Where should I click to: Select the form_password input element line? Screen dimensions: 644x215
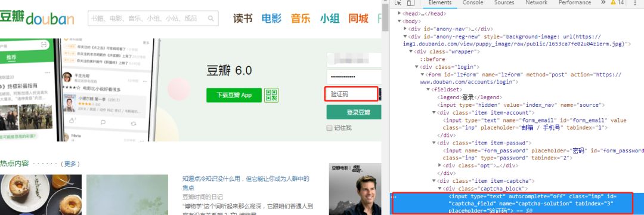[x=543, y=154]
